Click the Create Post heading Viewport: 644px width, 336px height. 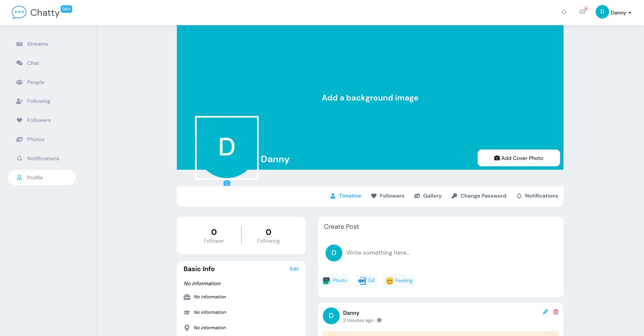point(341,227)
